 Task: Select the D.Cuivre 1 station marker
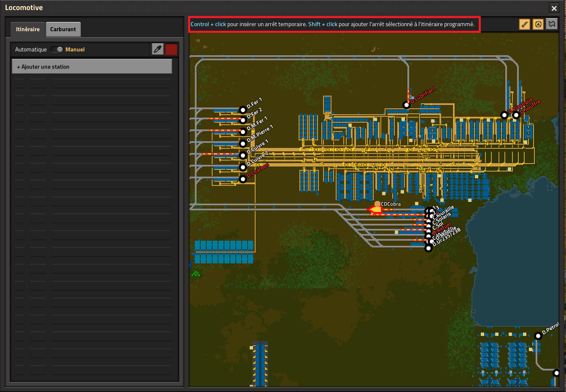click(x=243, y=156)
